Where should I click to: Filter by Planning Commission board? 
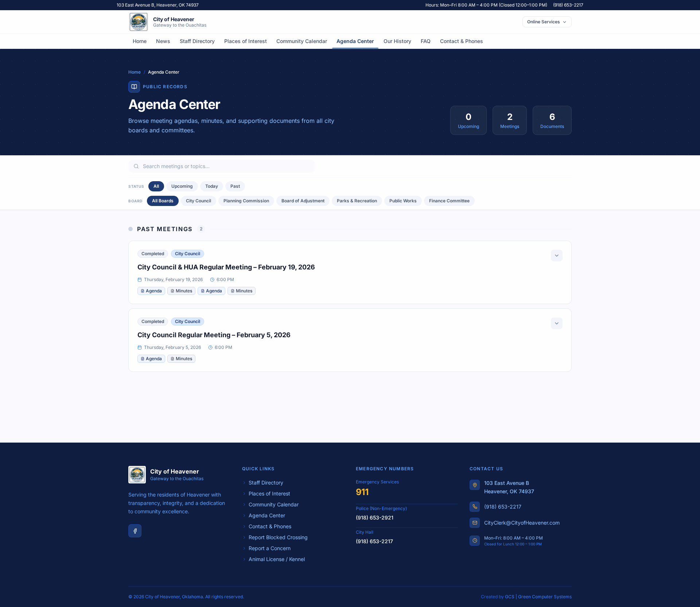246,201
